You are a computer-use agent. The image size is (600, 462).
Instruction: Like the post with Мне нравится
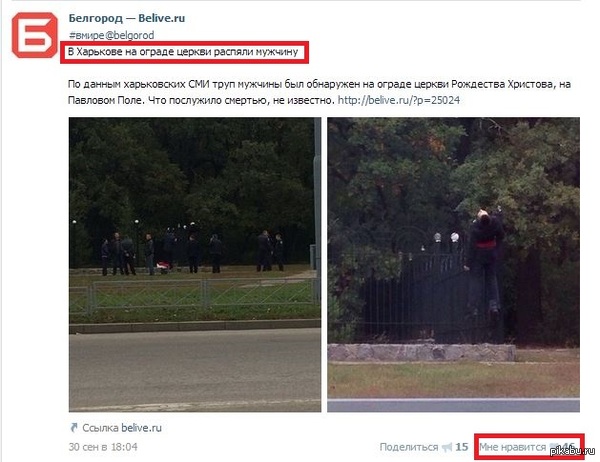click(x=512, y=447)
